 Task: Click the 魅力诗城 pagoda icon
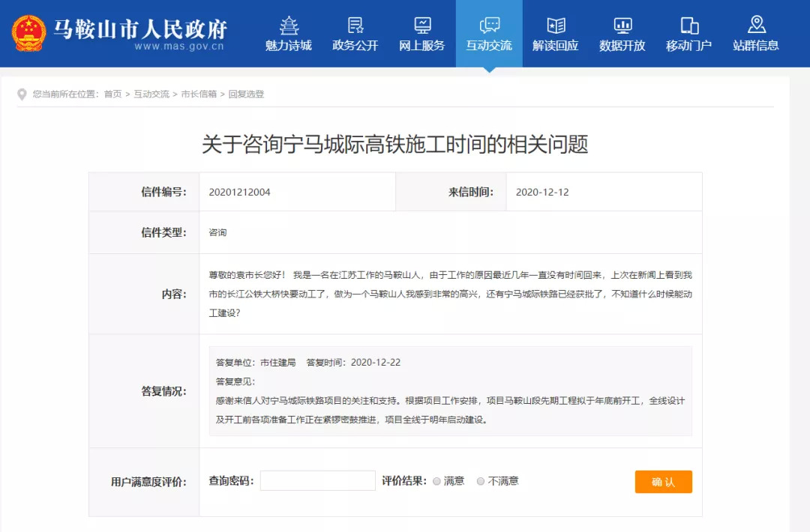point(289,25)
